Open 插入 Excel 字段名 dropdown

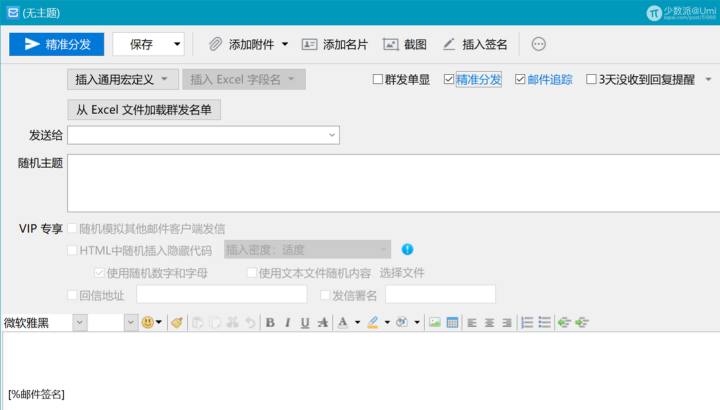tap(244, 79)
